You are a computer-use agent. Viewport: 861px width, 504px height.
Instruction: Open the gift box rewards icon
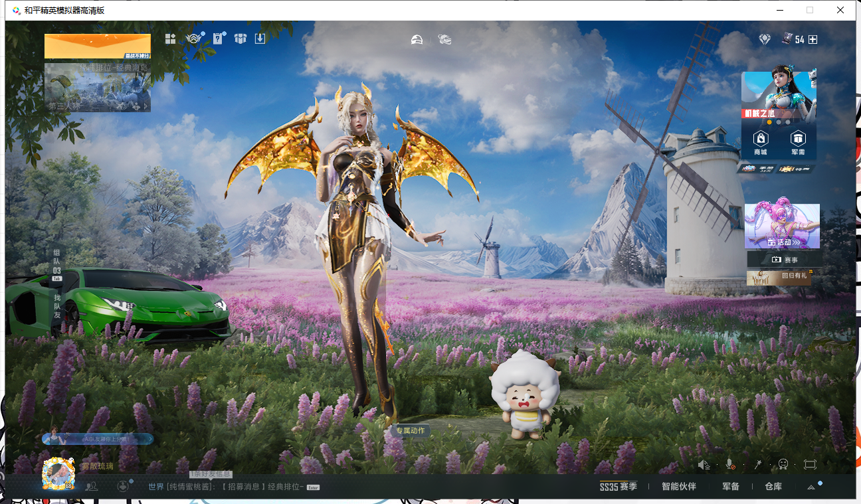coord(240,39)
